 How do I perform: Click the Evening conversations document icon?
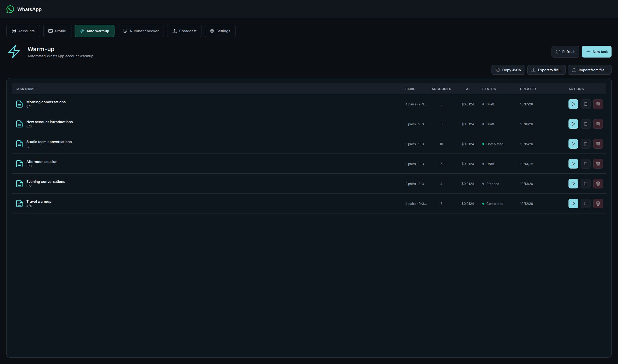[x=19, y=184]
